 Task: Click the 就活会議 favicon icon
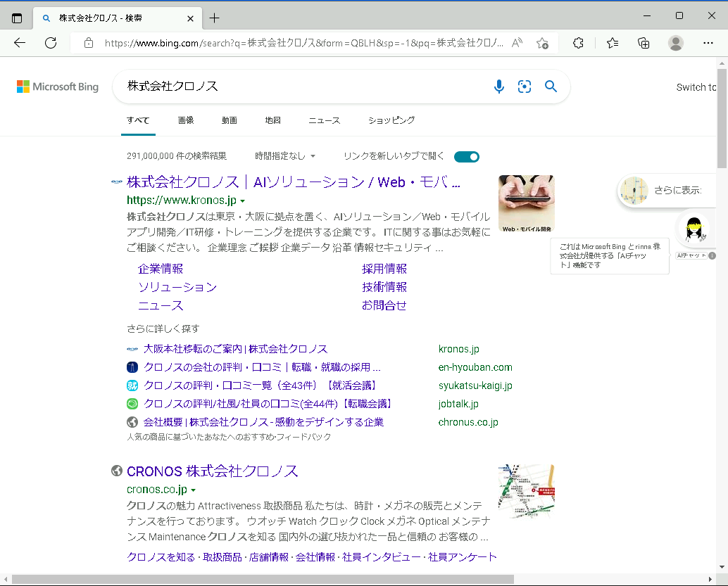tap(132, 386)
